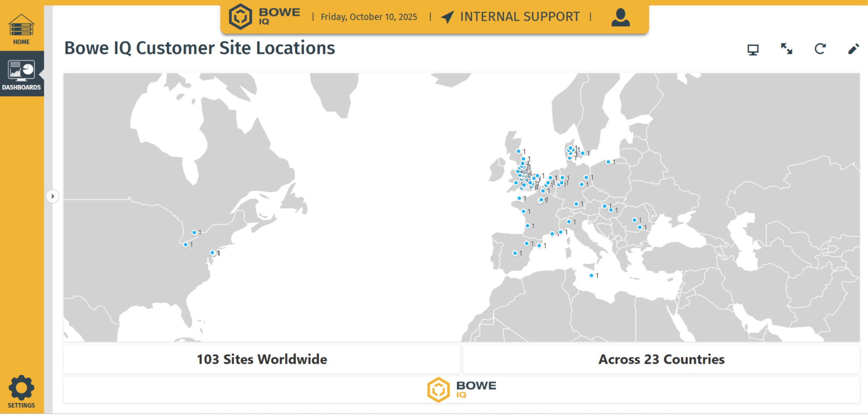Viewport: 868px width, 415px height.
Task: Toggle fullscreen with the expand arrows icon
Action: pos(786,49)
